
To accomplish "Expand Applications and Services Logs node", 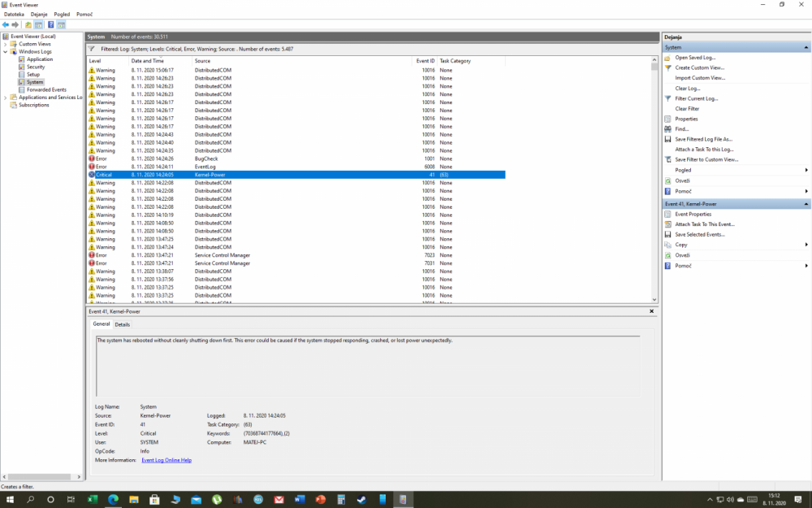I will coord(6,98).
